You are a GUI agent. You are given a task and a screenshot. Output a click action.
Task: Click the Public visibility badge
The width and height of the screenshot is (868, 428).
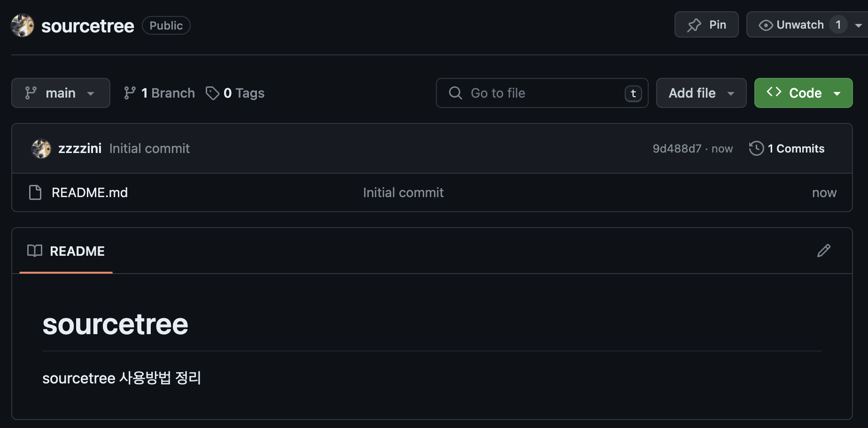click(x=166, y=25)
